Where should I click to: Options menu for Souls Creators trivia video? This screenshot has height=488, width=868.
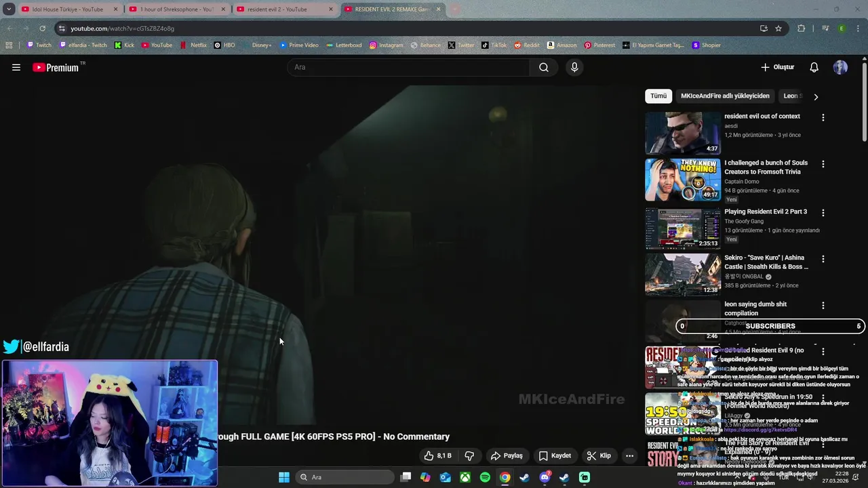pyautogui.click(x=823, y=164)
